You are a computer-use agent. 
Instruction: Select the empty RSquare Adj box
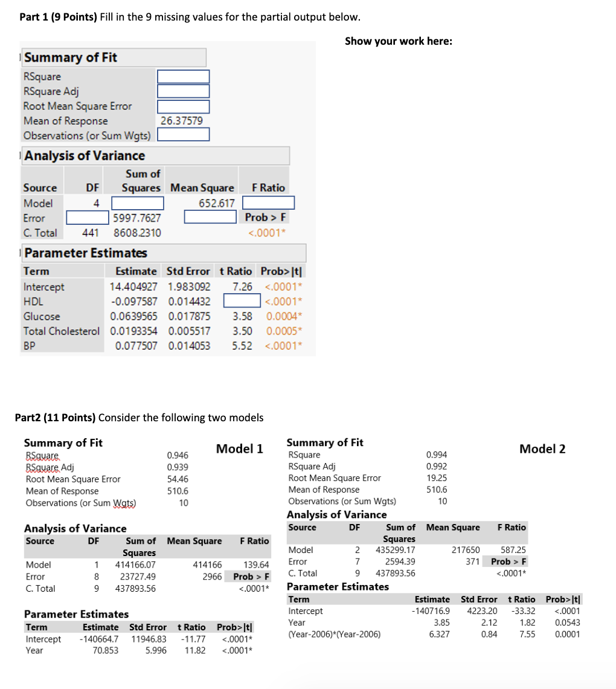click(x=183, y=91)
